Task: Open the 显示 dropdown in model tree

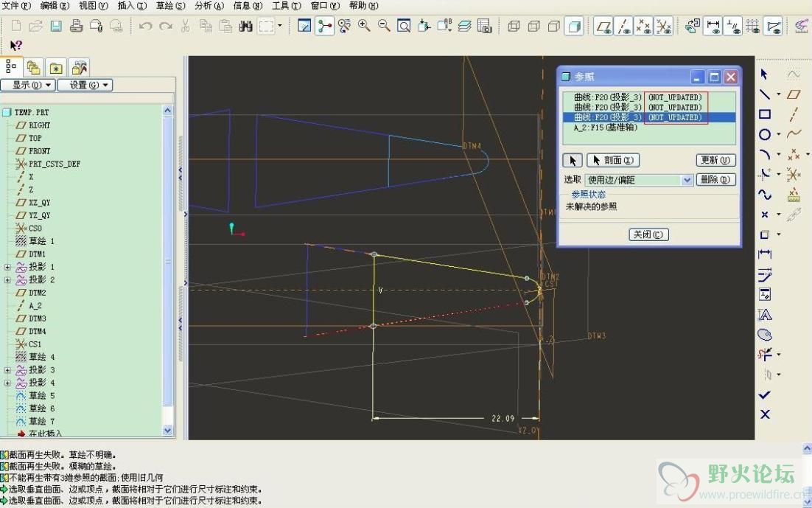Action: coord(28,85)
